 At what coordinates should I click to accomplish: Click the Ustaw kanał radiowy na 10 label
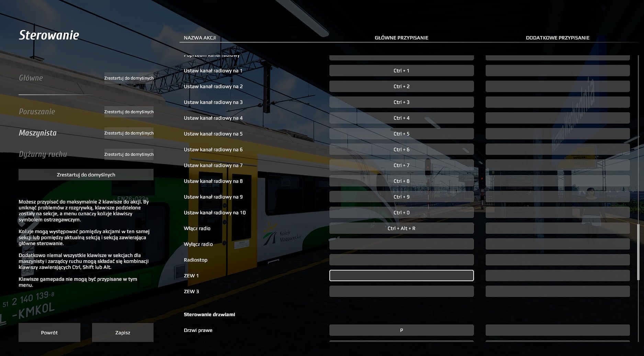pyautogui.click(x=215, y=213)
